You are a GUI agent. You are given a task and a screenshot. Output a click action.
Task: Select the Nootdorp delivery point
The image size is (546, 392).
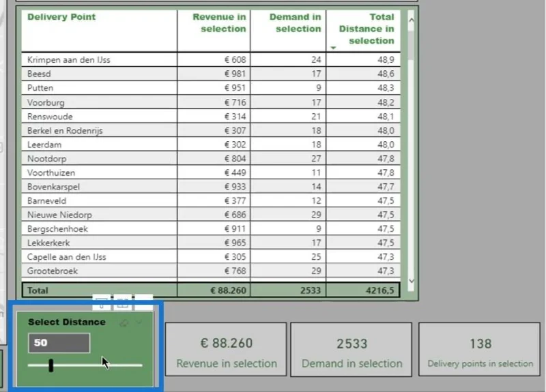coord(46,159)
